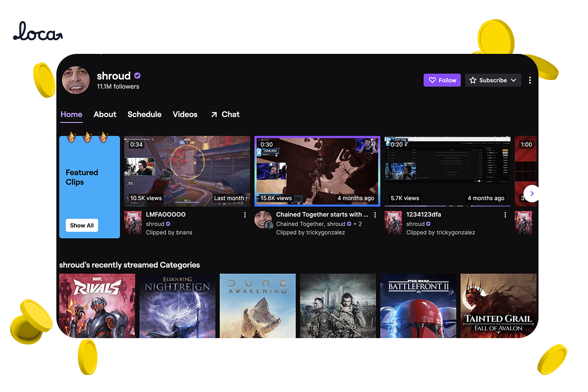Open channel options three-dot menu
Viewport: 588px width, 392px height.
(530, 80)
